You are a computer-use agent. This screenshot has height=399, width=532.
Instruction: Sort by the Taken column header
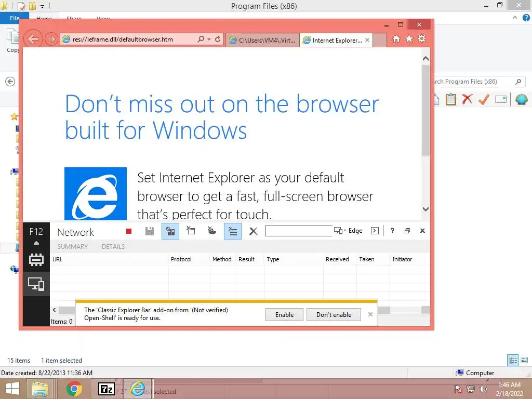(373, 259)
